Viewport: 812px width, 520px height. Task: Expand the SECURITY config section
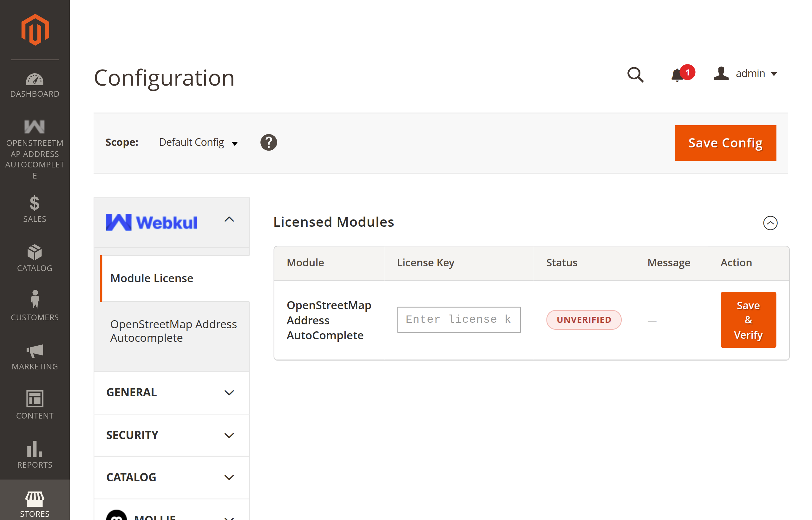click(172, 435)
